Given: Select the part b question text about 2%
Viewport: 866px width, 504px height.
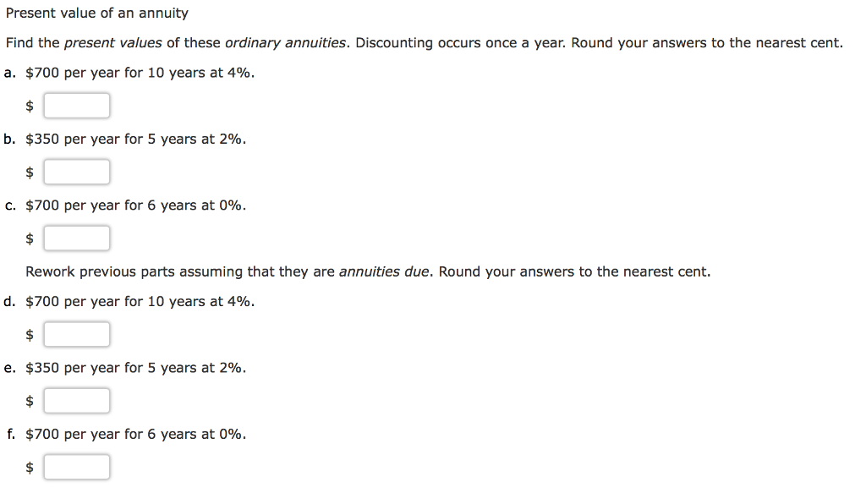Looking at the screenshot, I should coord(135,139).
